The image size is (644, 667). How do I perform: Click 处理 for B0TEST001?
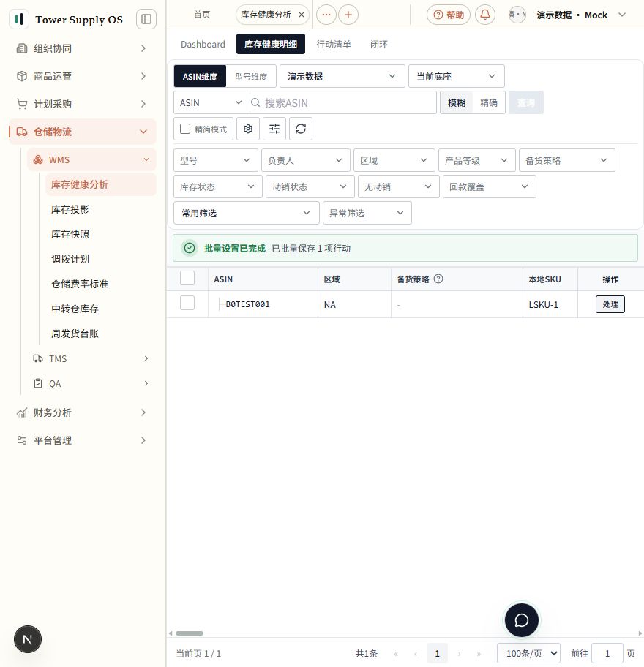point(610,304)
